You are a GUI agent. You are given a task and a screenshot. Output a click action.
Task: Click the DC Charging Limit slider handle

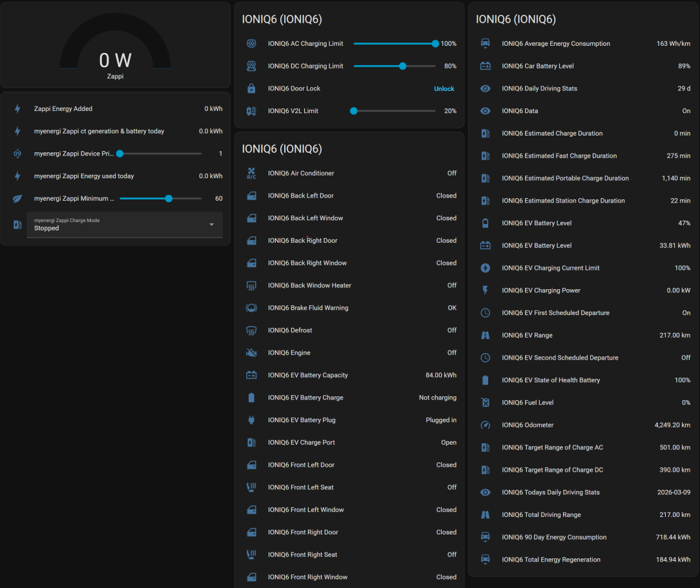coord(403,66)
